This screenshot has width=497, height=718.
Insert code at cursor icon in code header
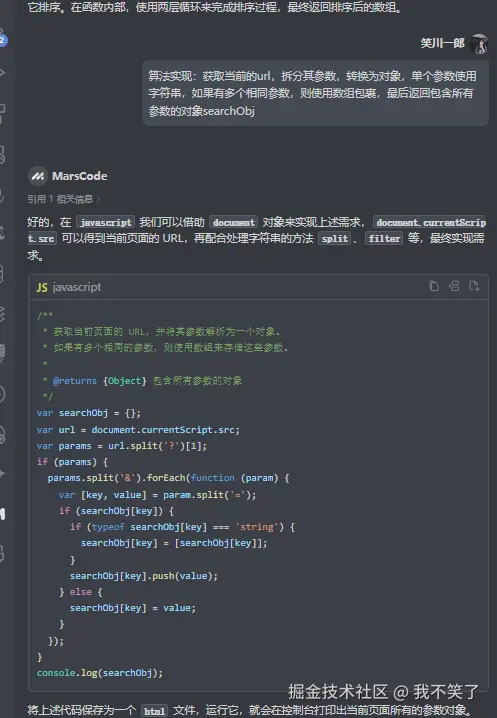454,286
